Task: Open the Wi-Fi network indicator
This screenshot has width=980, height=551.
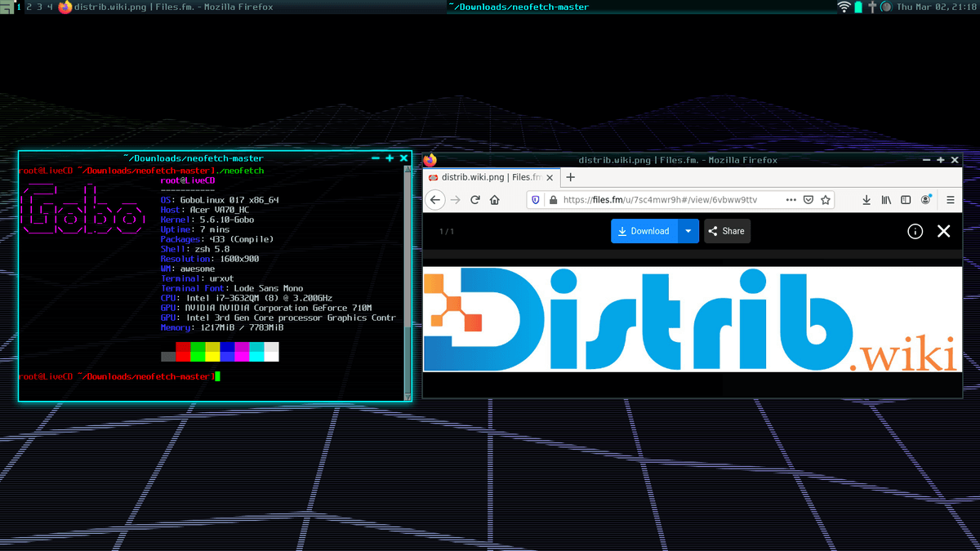Action: coord(844,7)
